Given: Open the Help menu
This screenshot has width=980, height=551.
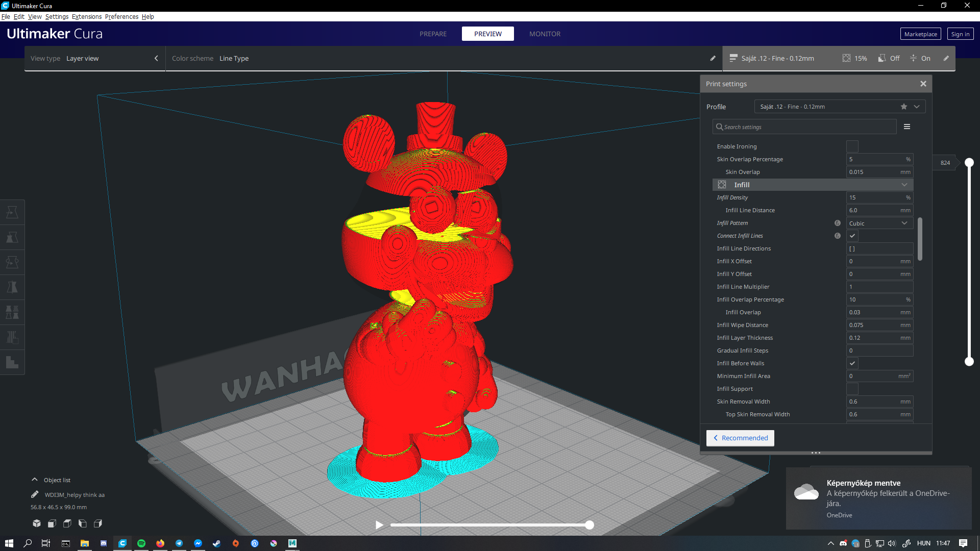Looking at the screenshot, I should [x=148, y=16].
